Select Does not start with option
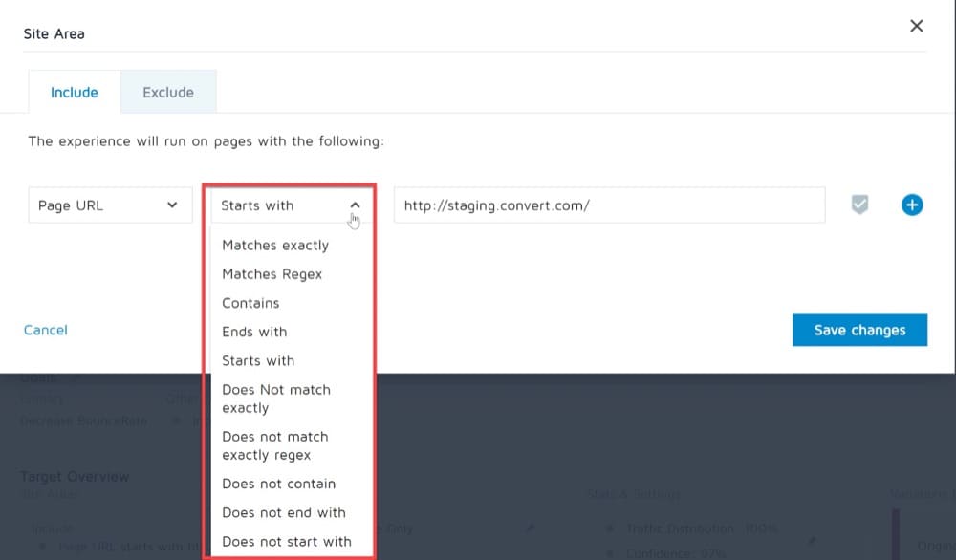956x560 pixels. click(x=287, y=541)
